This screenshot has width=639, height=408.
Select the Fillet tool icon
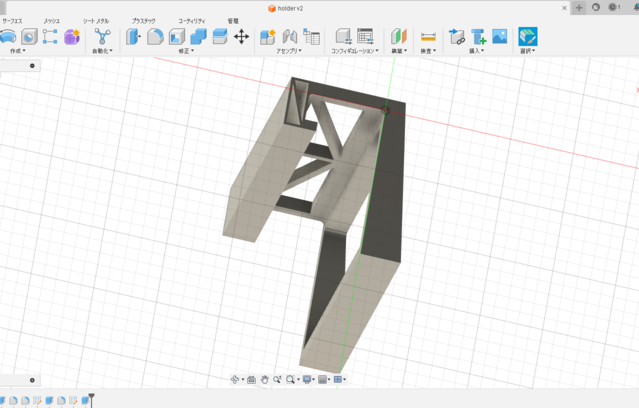(x=155, y=37)
